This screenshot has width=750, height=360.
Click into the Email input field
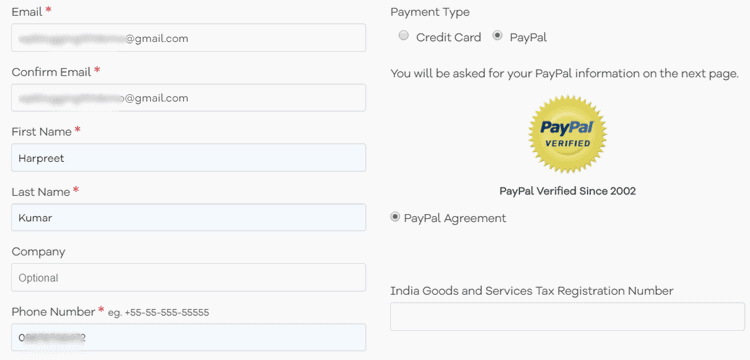(x=188, y=38)
